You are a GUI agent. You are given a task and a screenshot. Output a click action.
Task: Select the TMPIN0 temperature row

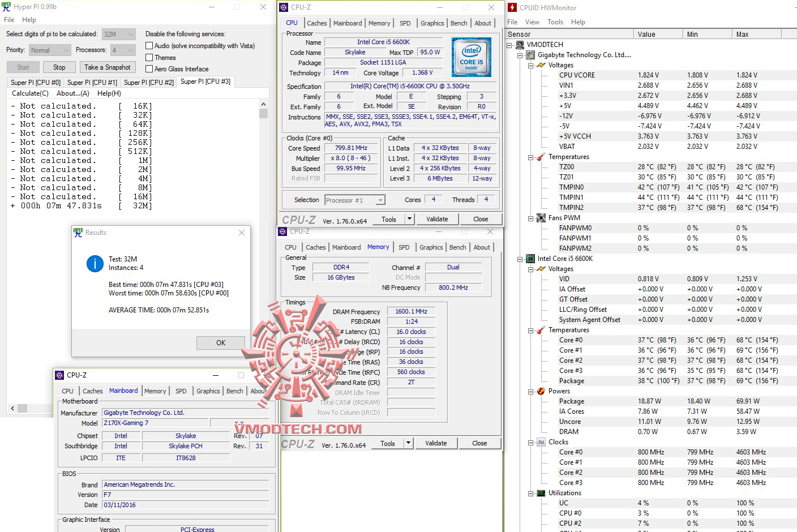coord(651,187)
